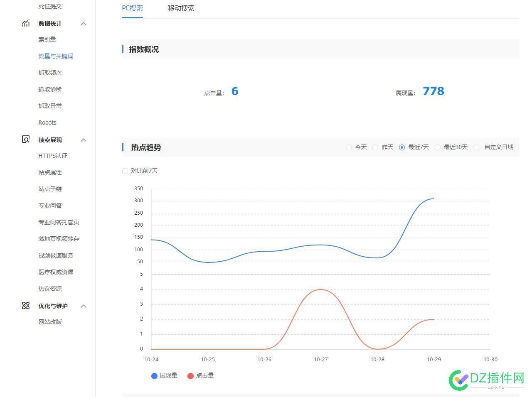
Task: Click the 点击量 value 6
Action: (x=235, y=91)
